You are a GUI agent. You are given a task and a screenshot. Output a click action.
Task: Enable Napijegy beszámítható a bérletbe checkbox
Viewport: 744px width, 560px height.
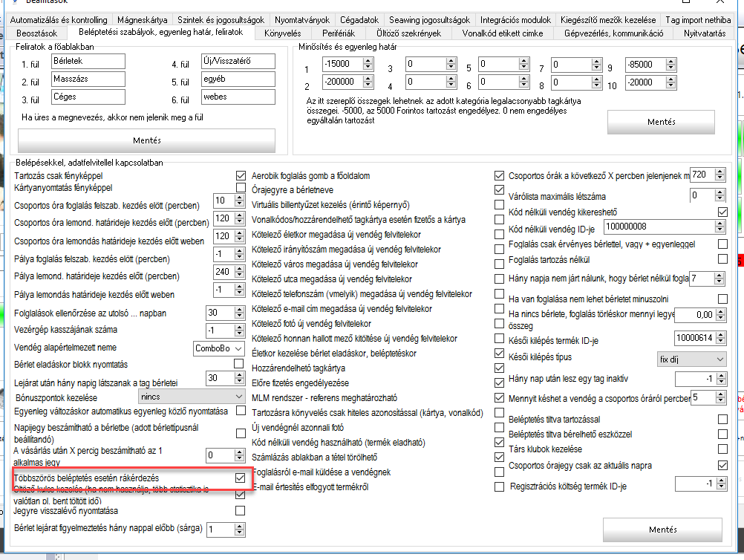point(241,433)
